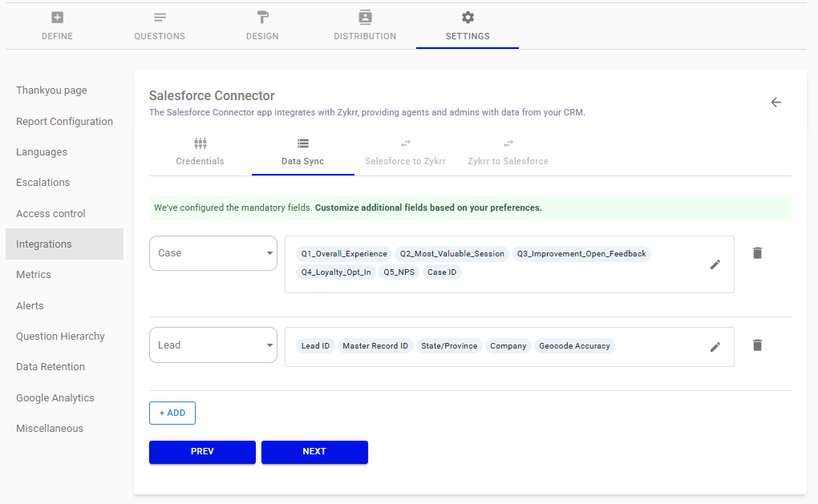Edit the Case fields with pencil icon

click(715, 264)
